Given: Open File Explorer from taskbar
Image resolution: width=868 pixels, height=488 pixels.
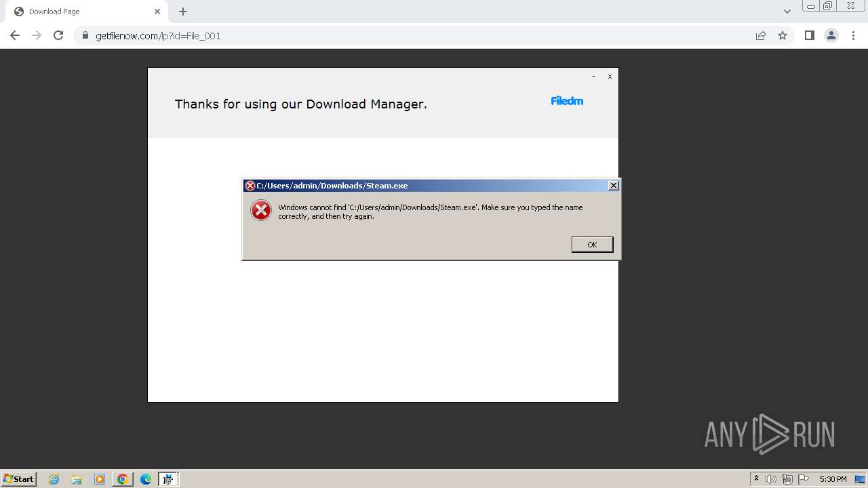Looking at the screenshot, I should click(x=77, y=479).
